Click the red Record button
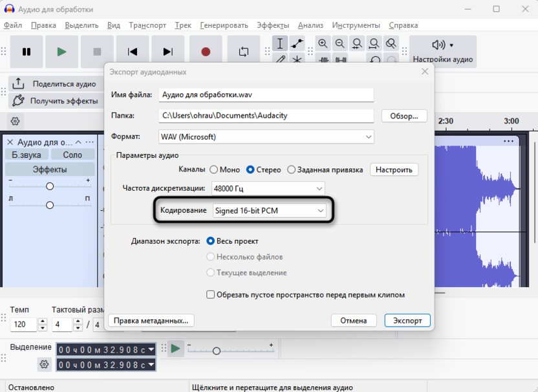Image resolution: width=538 pixels, height=392 pixels. (x=206, y=52)
